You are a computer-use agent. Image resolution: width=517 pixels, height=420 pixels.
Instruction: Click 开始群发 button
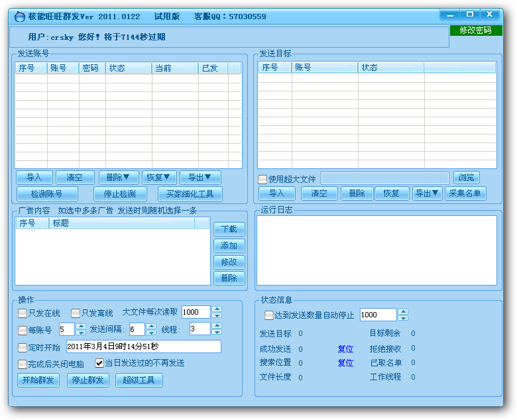point(38,380)
